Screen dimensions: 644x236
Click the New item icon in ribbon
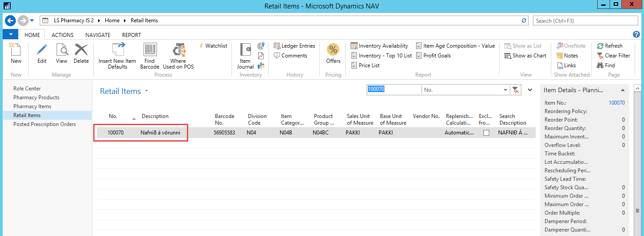(x=16, y=53)
